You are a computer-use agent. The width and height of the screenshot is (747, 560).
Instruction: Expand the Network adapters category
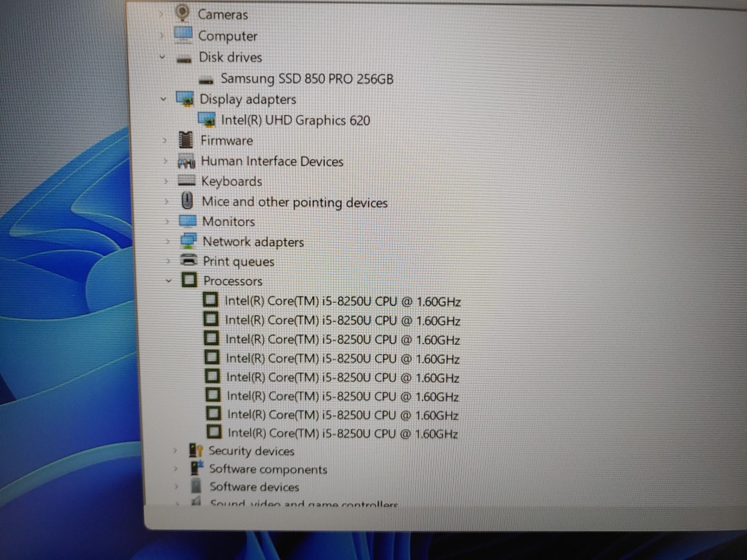(x=168, y=241)
